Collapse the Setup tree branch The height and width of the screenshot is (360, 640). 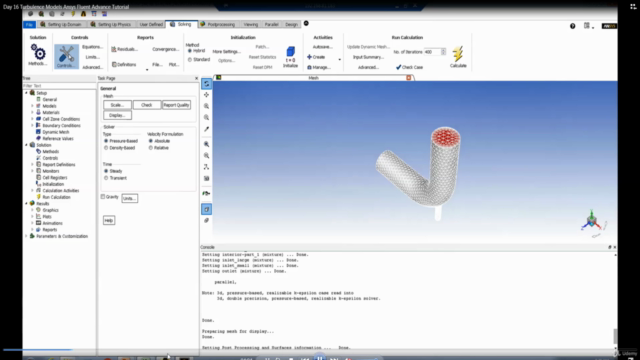(x=27, y=93)
